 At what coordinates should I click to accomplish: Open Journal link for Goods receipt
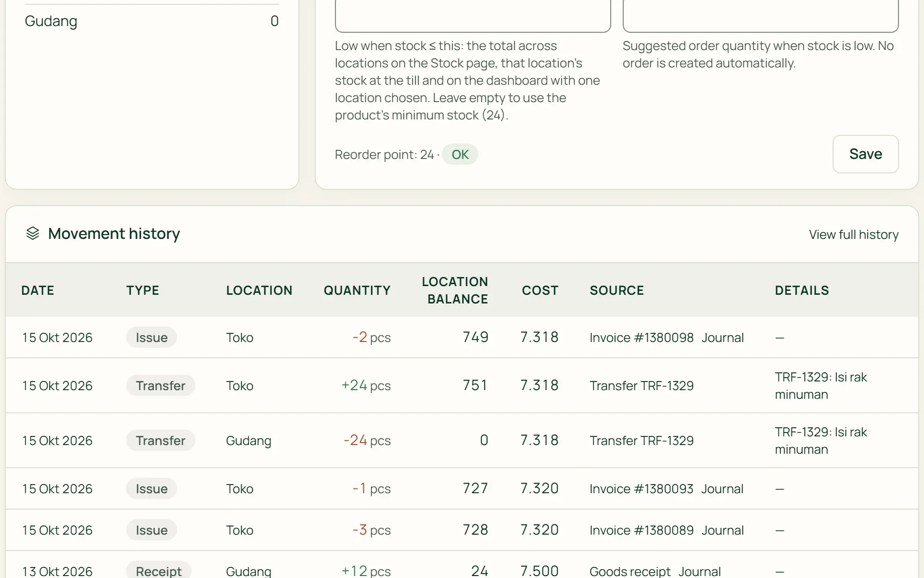click(699, 572)
